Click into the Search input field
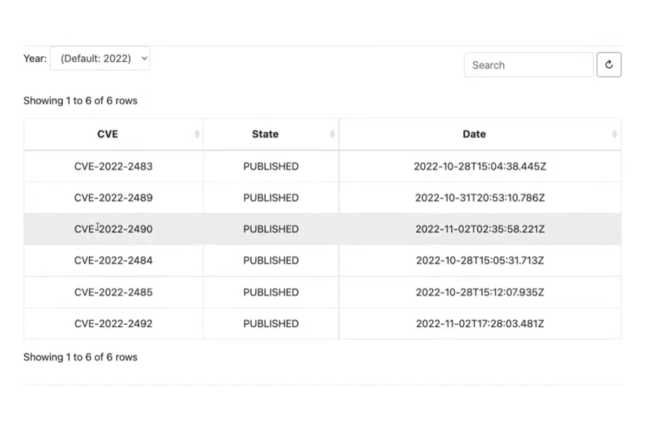The image size is (650, 433). point(528,65)
